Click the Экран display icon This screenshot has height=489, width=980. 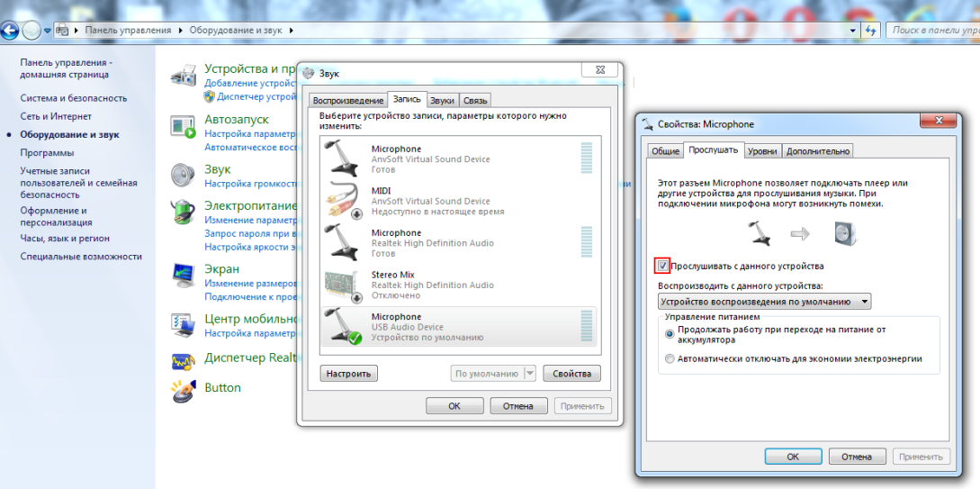point(183,273)
